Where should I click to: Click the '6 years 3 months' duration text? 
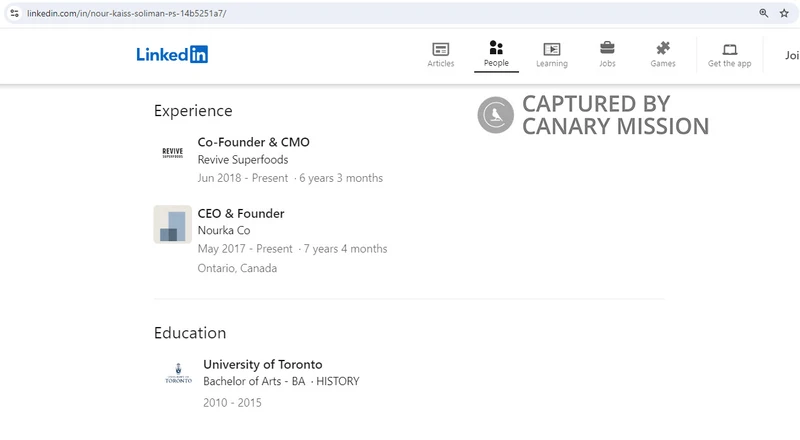pos(341,178)
